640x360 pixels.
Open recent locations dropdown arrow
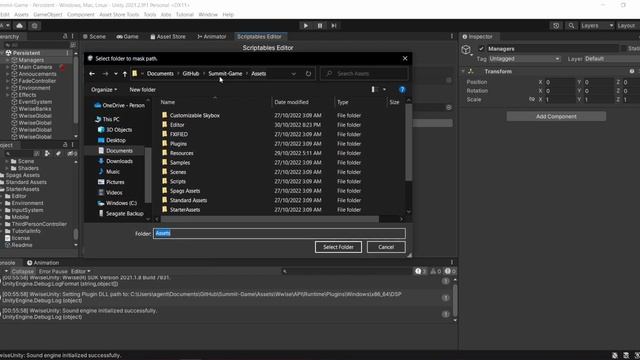[x=116, y=74]
